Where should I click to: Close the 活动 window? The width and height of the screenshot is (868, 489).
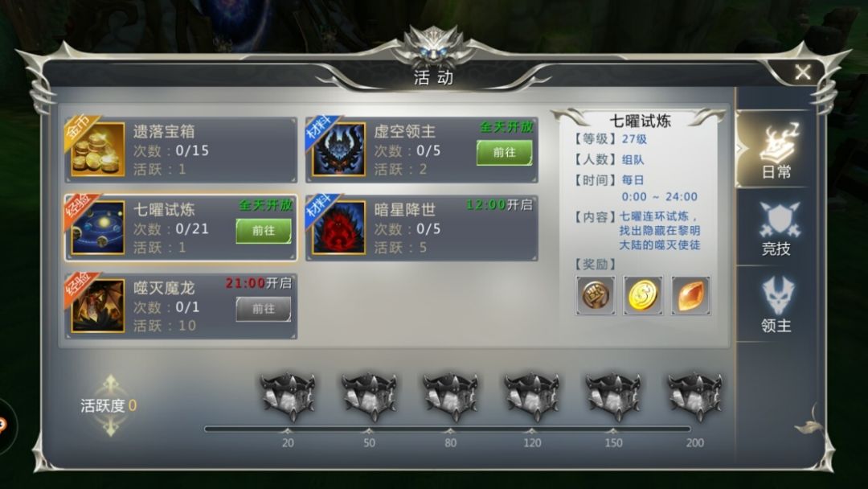803,72
